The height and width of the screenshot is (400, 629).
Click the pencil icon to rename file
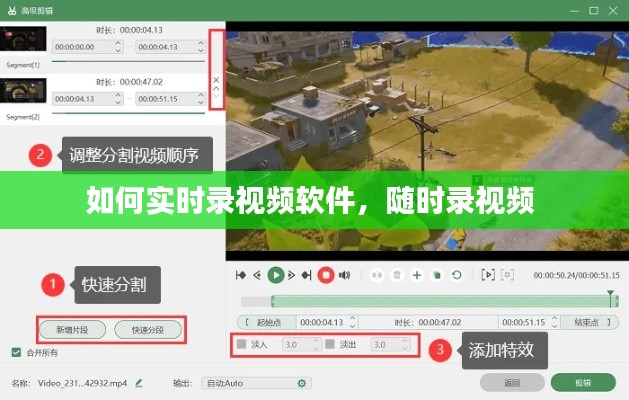pos(139,383)
